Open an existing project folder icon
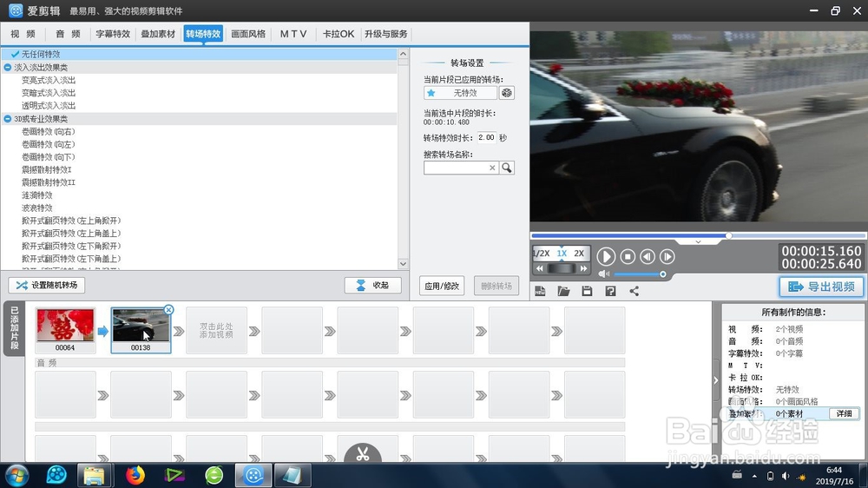Viewport: 868px width, 488px height. [563, 291]
